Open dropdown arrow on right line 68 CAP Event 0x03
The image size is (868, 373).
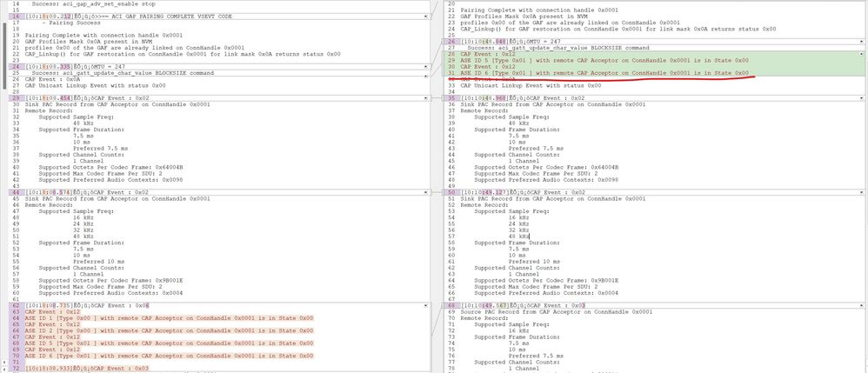(863, 305)
